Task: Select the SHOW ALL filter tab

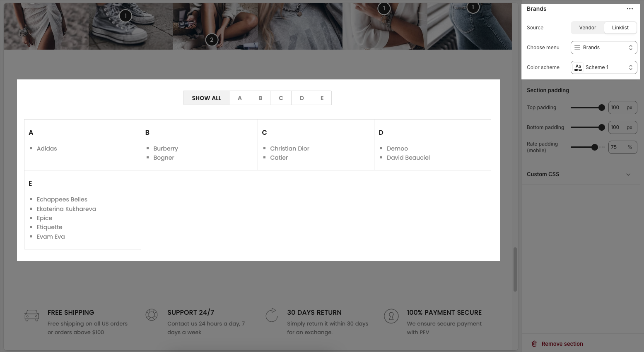Action: pos(206,98)
